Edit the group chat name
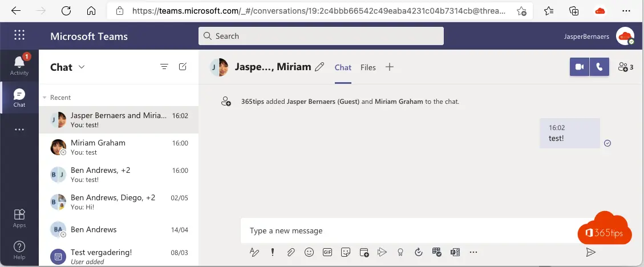The width and height of the screenshot is (644, 267). tap(319, 67)
